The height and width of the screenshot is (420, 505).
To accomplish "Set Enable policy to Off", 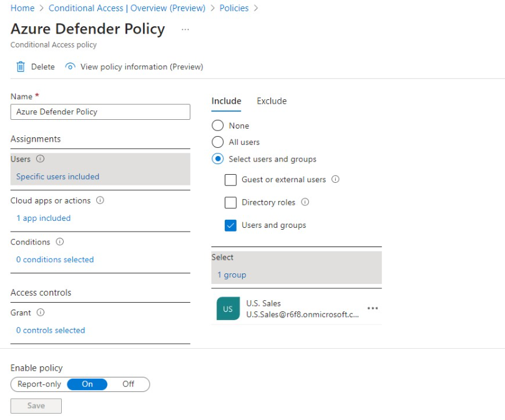I will coord(128,384).
